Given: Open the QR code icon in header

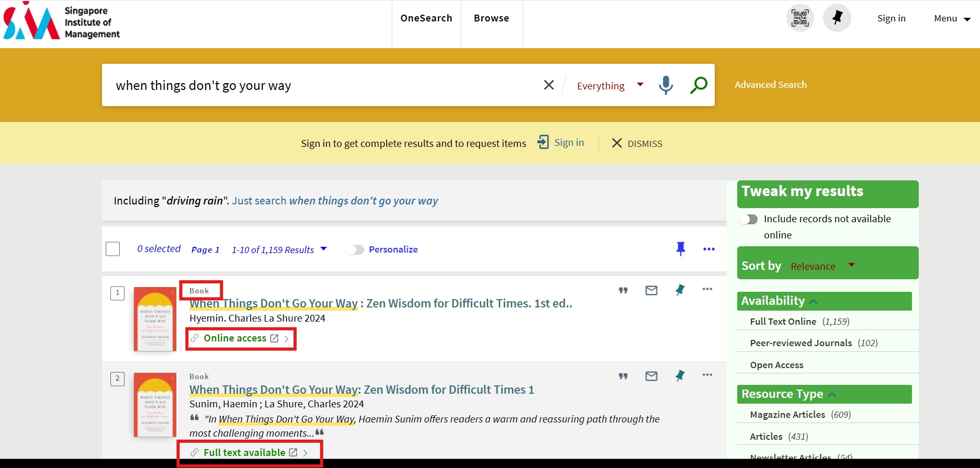Looking at the screenshot, I should pos(800,18).
